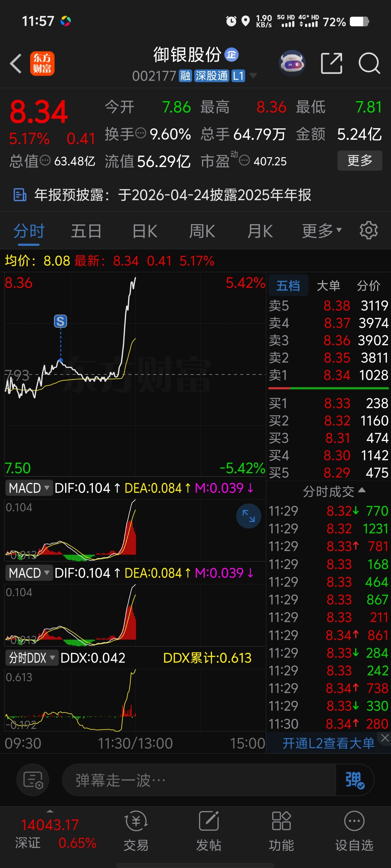
Task: Tap the info icon next to 换手
Action: point(141,133)
